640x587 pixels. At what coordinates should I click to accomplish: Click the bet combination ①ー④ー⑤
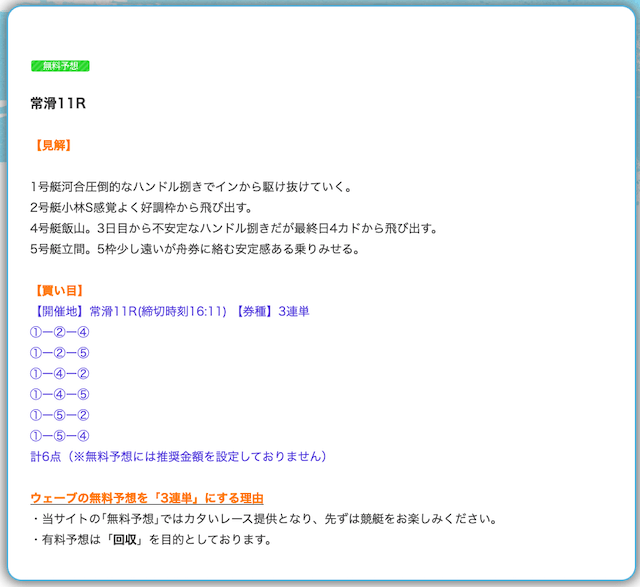pyautogui.click(x=60, y=394)
